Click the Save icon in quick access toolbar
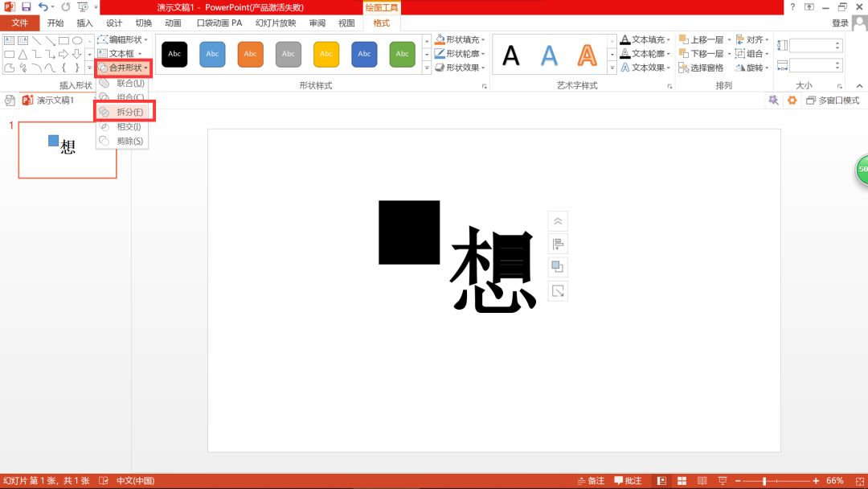868x489 pixels. click(26, 6)
